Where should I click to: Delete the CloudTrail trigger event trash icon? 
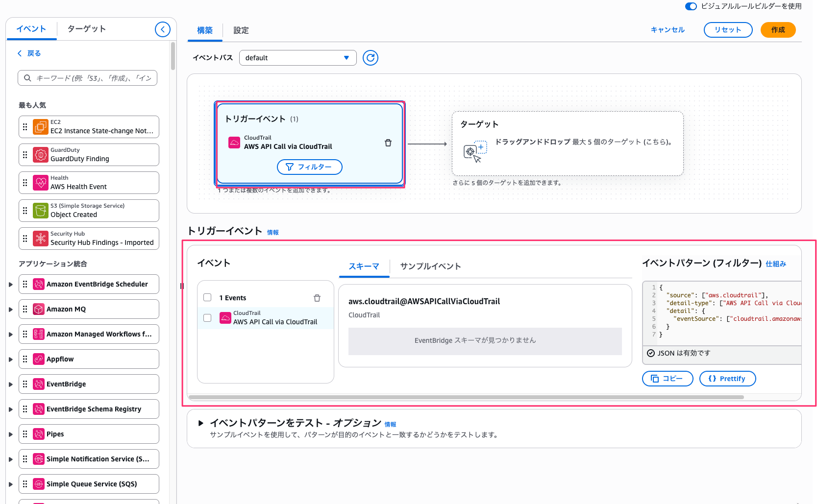[388, 143]
